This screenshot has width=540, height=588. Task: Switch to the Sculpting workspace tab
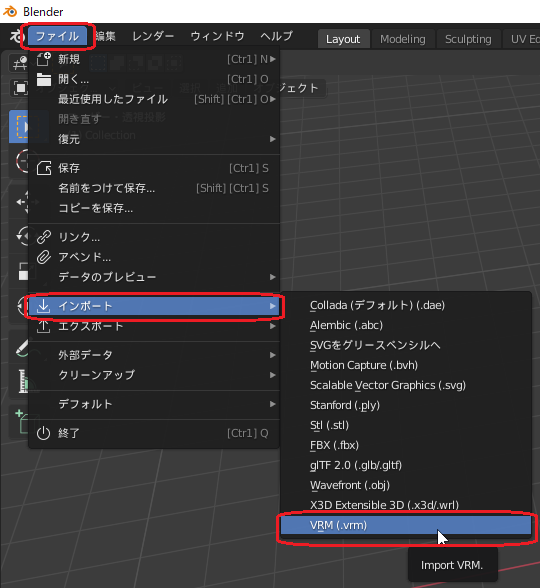[468, 39]
